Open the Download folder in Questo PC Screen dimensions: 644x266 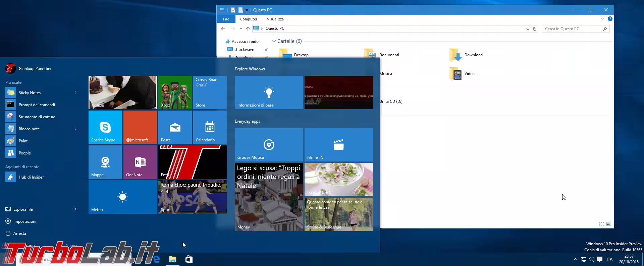pos(466,55)
